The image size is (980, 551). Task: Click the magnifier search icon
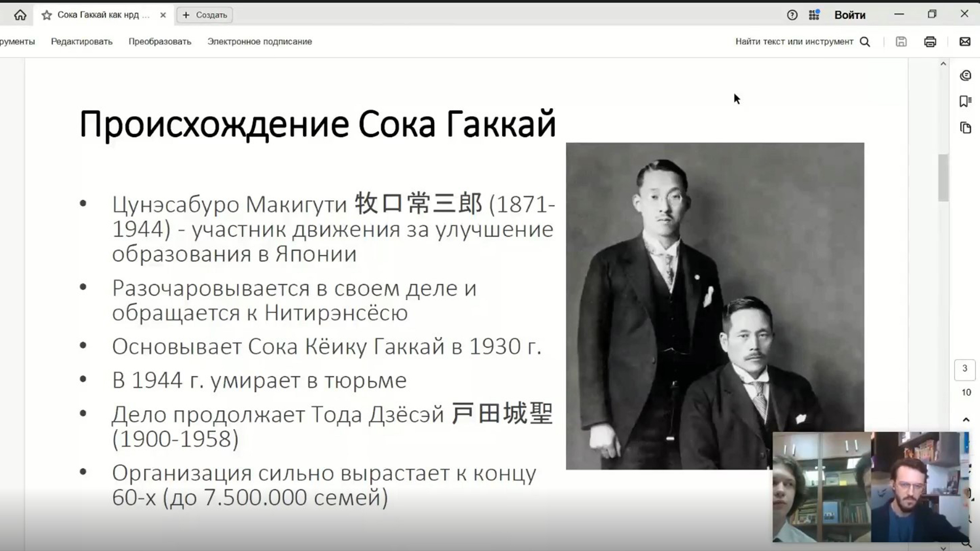(x=865, y=41)
